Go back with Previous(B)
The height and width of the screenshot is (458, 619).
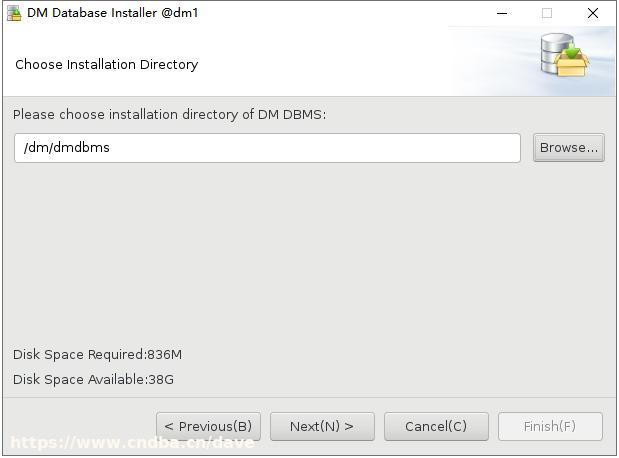tap(208, 426)
